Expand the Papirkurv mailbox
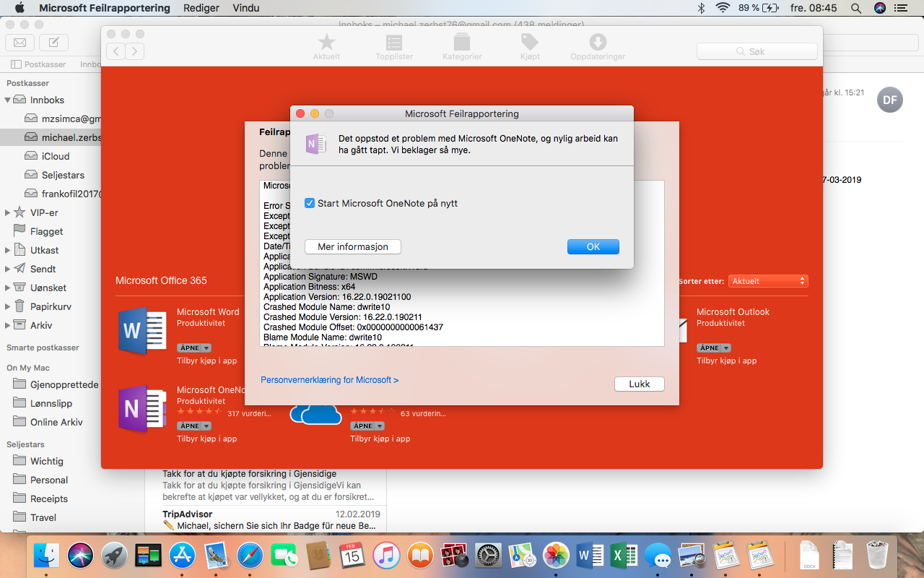This screenshot has width=924, height=578. click(x=8, y=307)
